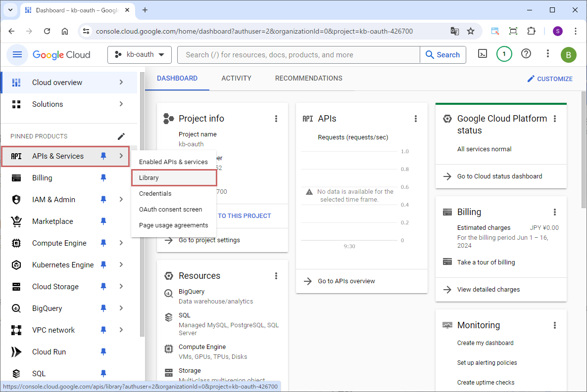This screenshot has height=392, width=587.
Task: Open the hamburger navigation menu
Action: click(17, 54)
